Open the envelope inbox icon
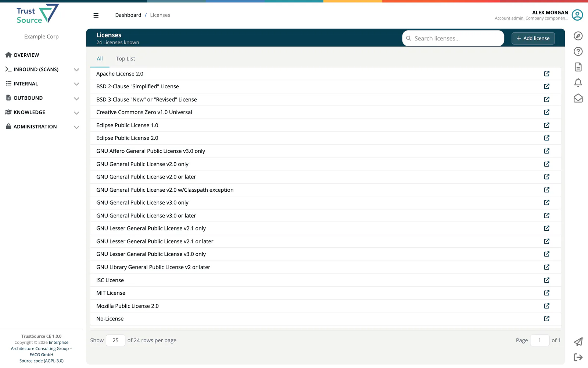Viewport: 588px width, 368px height. (578, 98)
